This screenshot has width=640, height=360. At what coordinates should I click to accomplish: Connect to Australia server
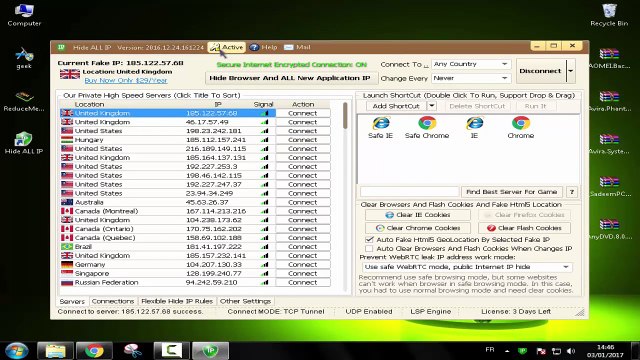(x=302, y=202)
